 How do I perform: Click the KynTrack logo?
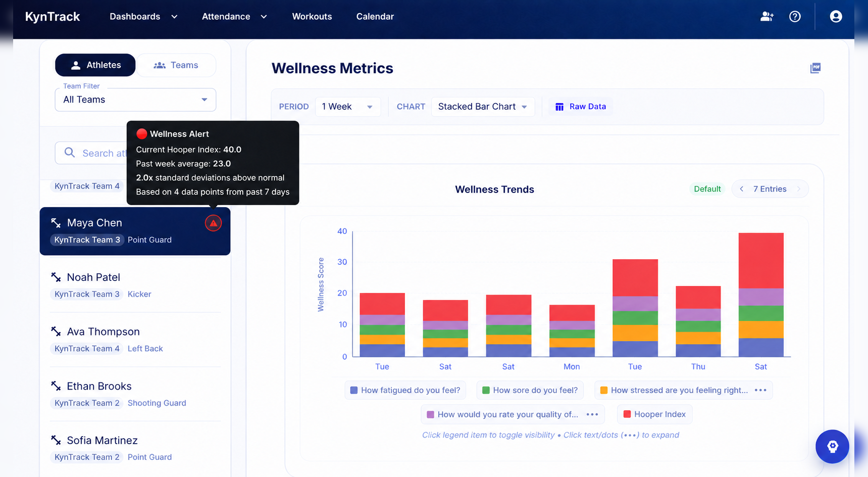tap(53, 17)
